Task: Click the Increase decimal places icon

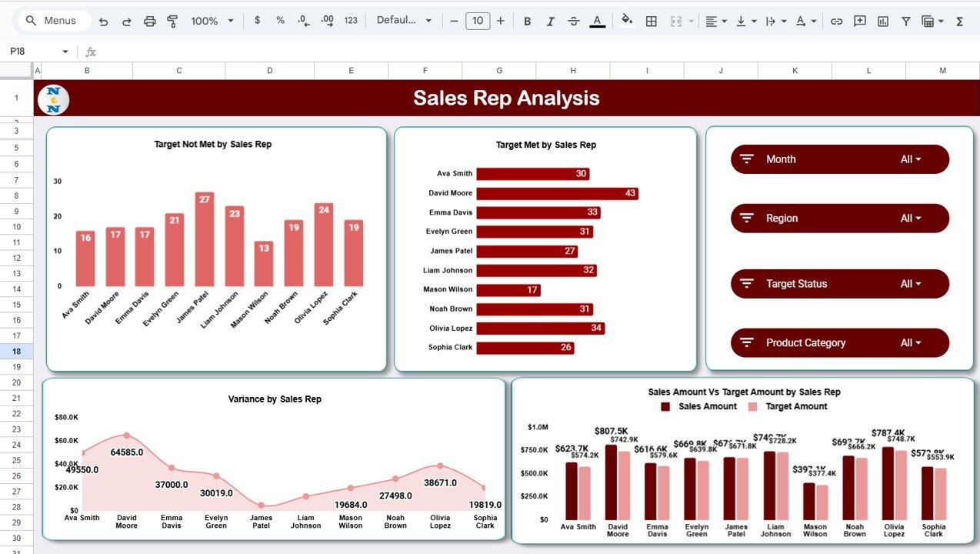Action: [325, 21]
